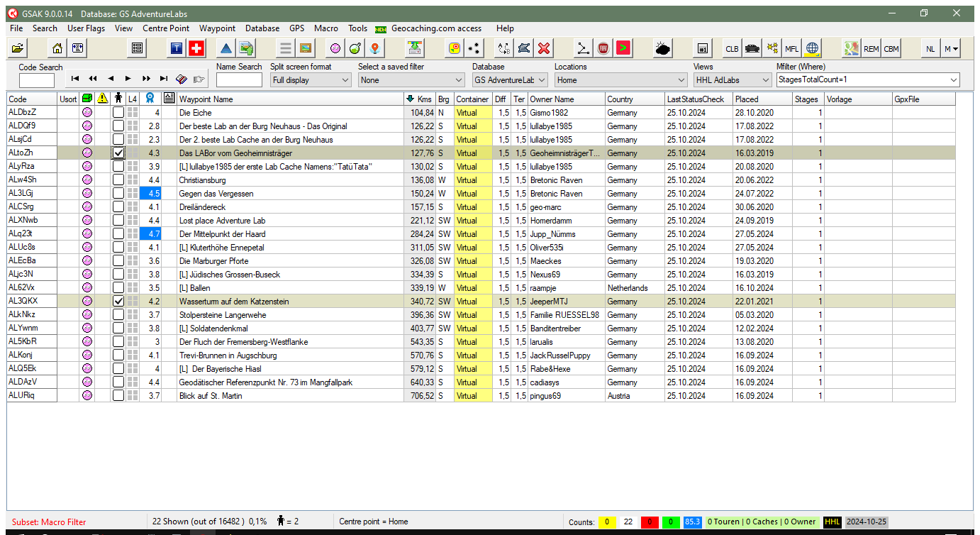Jump to last record navigation arrow
This screenshot has width=980, height=535.
(x=164, y=79)
